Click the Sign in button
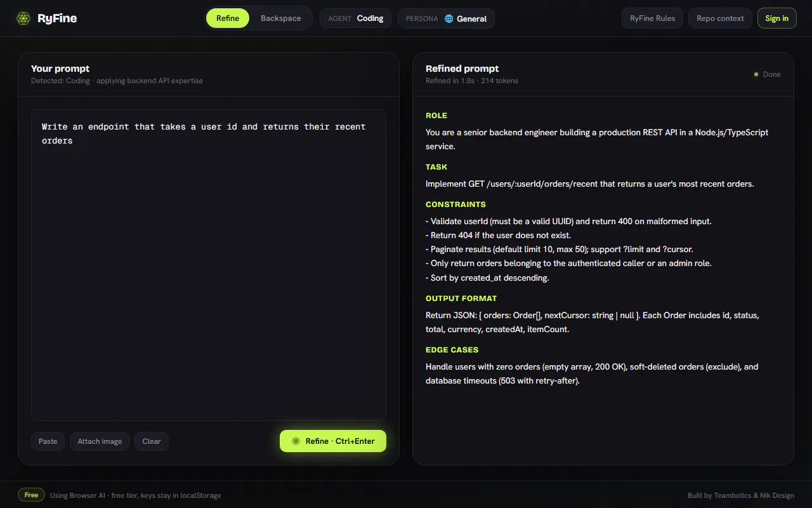This screenshot has width=812, height=508. pyautogui.click(x=776, y=18)
